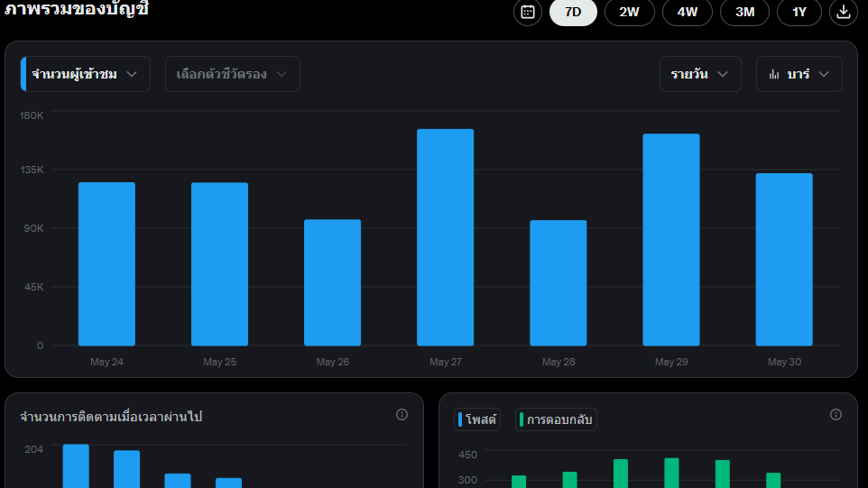Click the 45K axis value
868x488 pixels.
33,287
